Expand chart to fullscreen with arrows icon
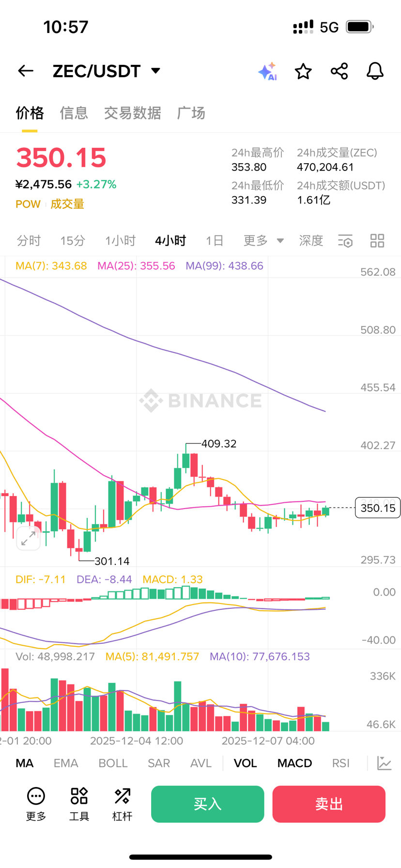401x868 pixels. (x=28, y=538)
